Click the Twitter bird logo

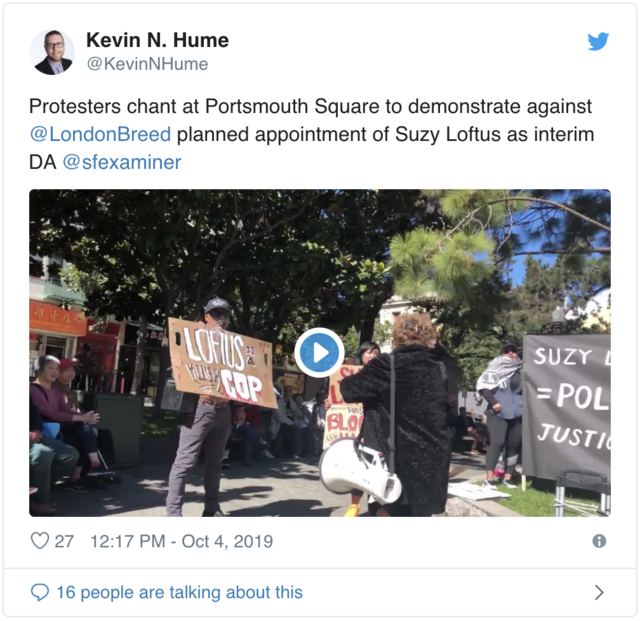pos(598,41)
